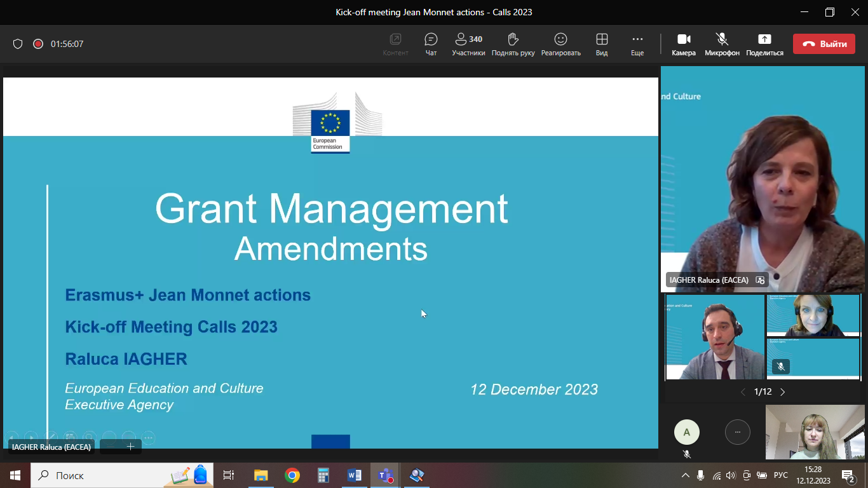Open Google Chrome from the taskbar
The height and width of the screenshot is (488, 868).
(x=292, y=475)
